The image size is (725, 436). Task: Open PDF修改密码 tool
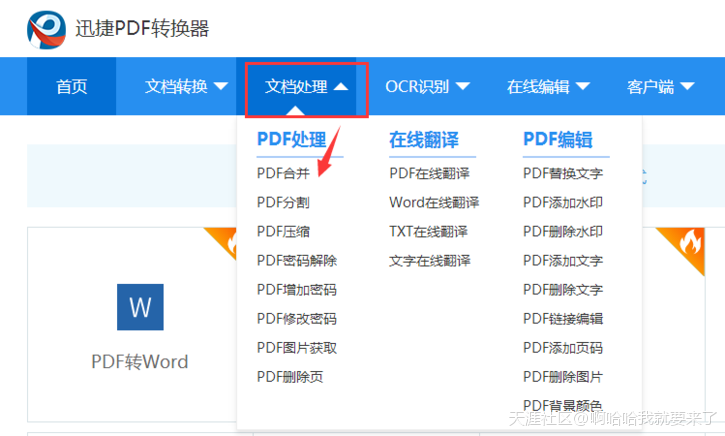click(297, 319)
